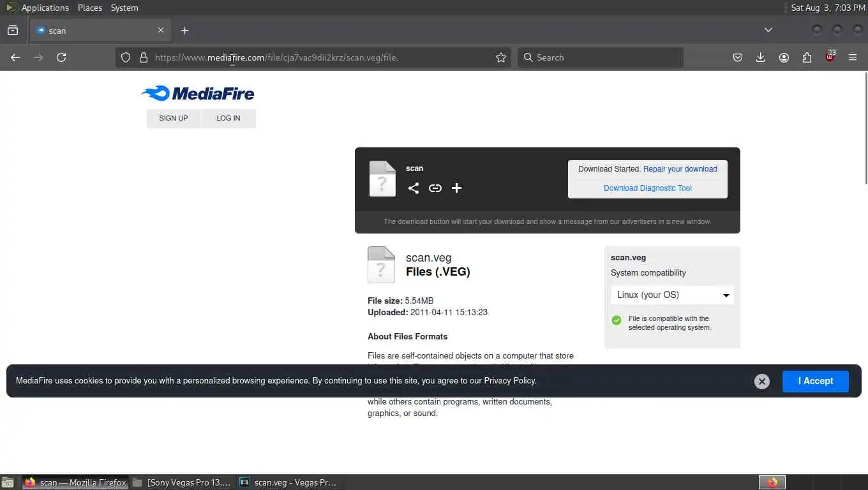Click the Firefox back arrow
Viewport: 868px width, 490px height.
pyautogui.click(x=15, y=57)
